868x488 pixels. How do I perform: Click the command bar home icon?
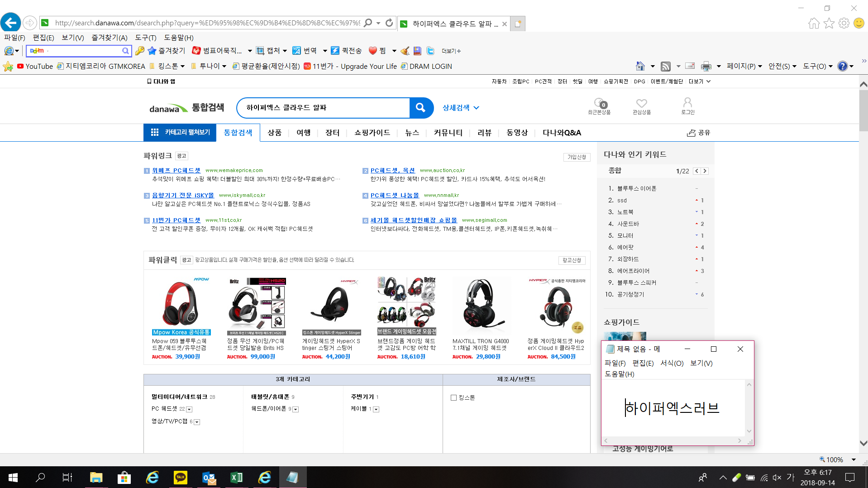640,66
